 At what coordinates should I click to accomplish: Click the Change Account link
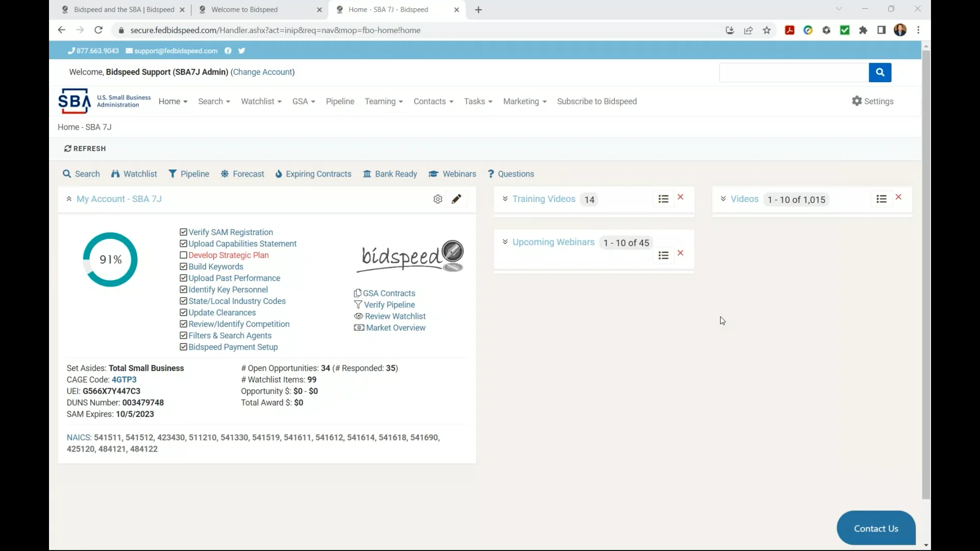point(263,72)
